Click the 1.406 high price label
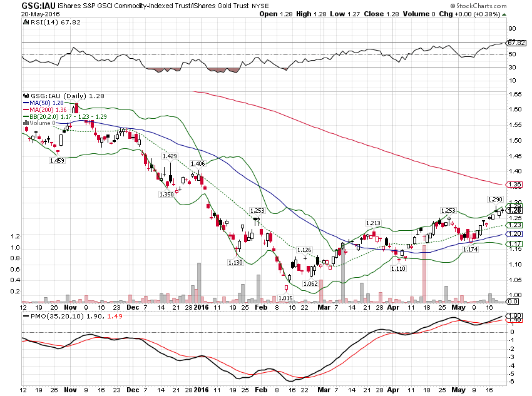The image size is (532, 396). point(198,164)
